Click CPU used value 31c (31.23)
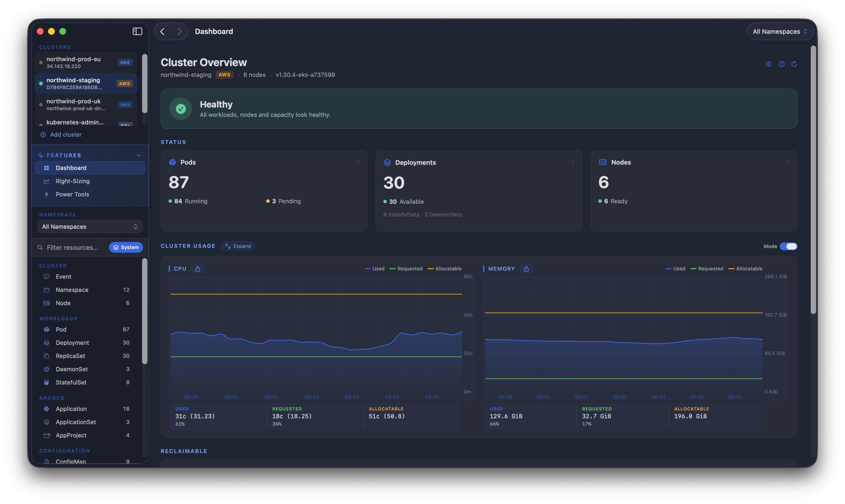Image resolution: width=845 pixels, height=504 pixels. click(x=195, y=416)
